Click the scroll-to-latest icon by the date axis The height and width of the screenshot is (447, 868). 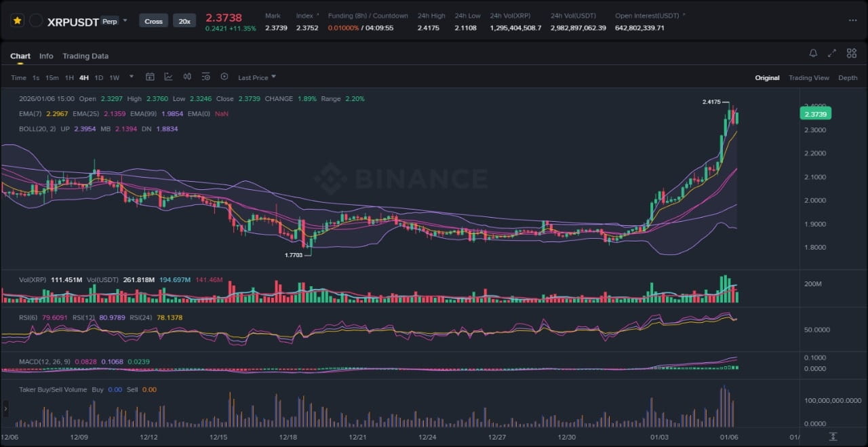(x=833, y=436)
